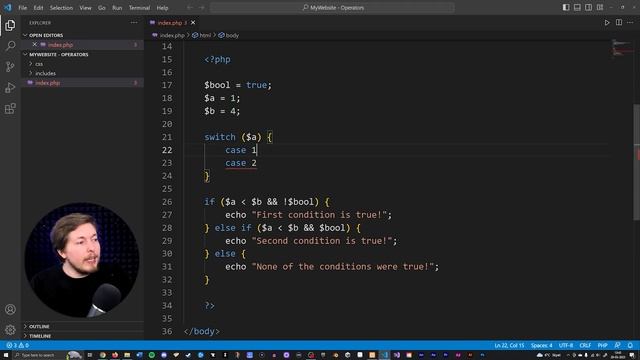Open the Extensions view
This screenshot has width=640, height=360.
(10, 109)
